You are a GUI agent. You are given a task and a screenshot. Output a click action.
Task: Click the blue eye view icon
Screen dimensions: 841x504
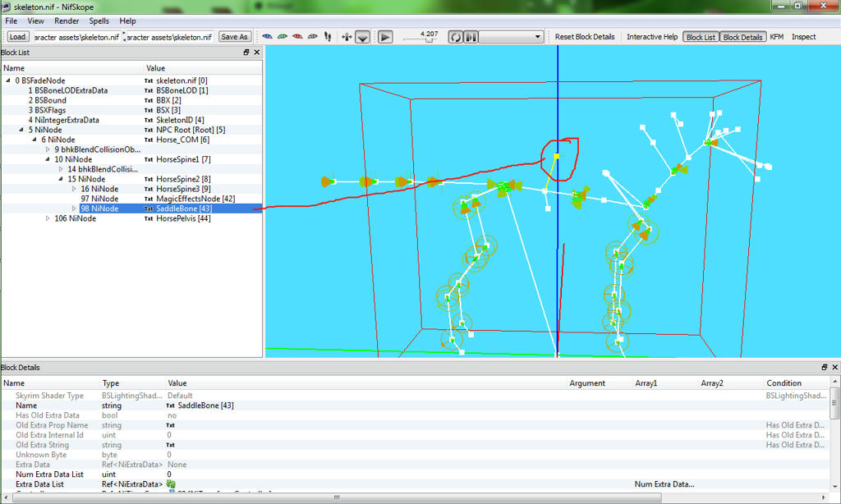267,36
